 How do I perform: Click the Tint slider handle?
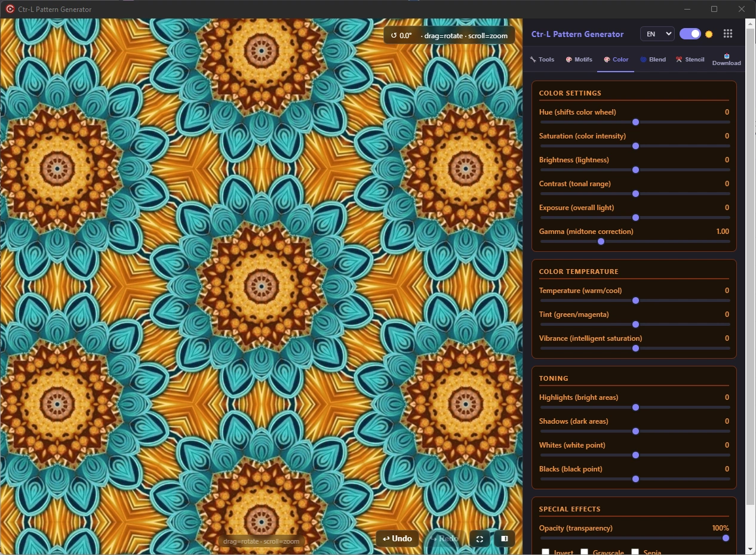tap(635, 324)
